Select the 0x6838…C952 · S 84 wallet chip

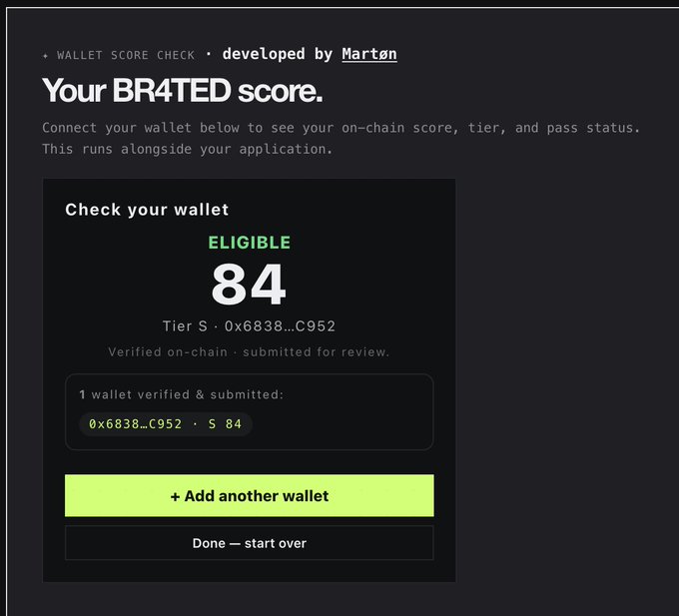166,423
